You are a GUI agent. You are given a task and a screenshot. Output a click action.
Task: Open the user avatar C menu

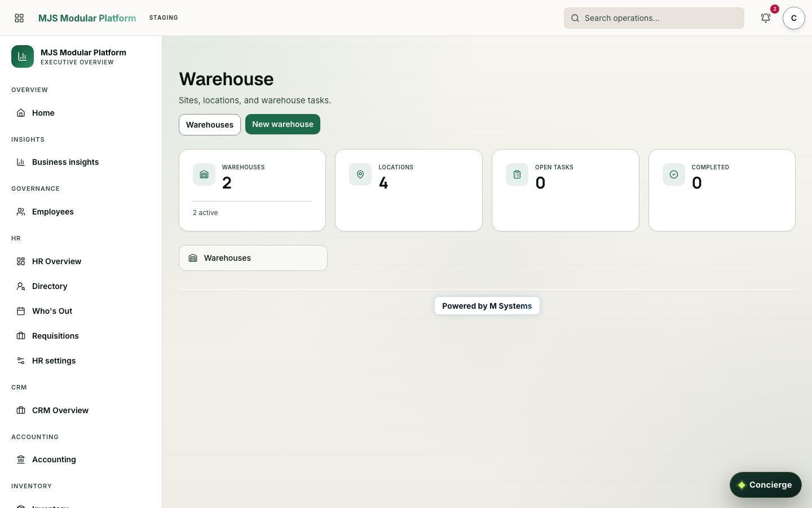point(793,18)
